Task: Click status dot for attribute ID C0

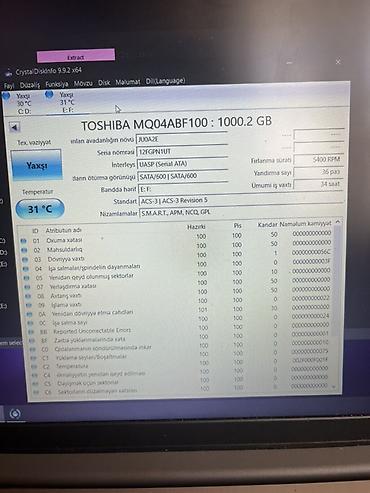Action: pos(32,349)
